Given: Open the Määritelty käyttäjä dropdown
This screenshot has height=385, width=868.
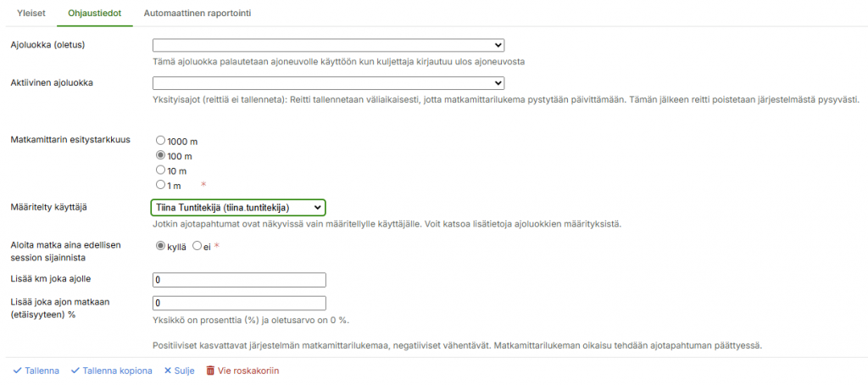Looking at the screenshot, I should tap(238, 207).
